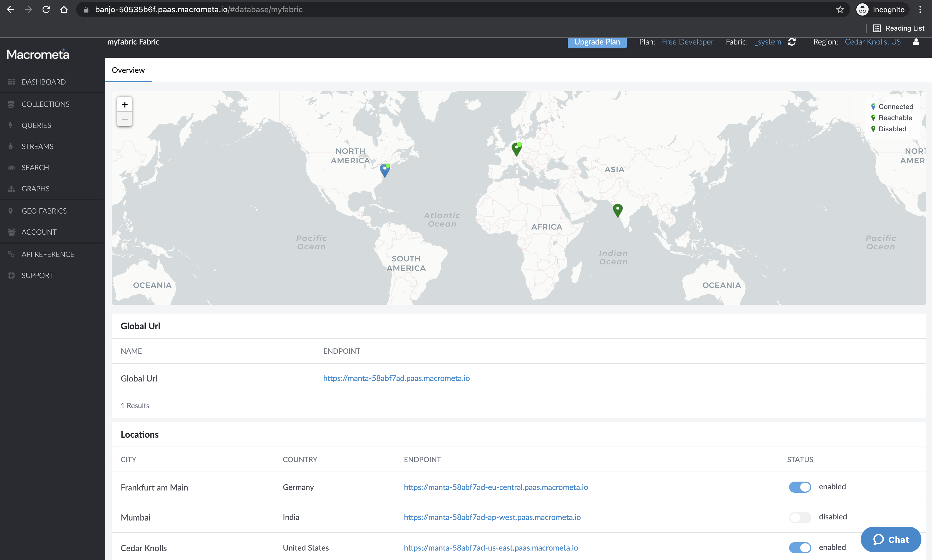Click the Frankfurt am Main city cell

pyautogui.click(x=154, y=487)
